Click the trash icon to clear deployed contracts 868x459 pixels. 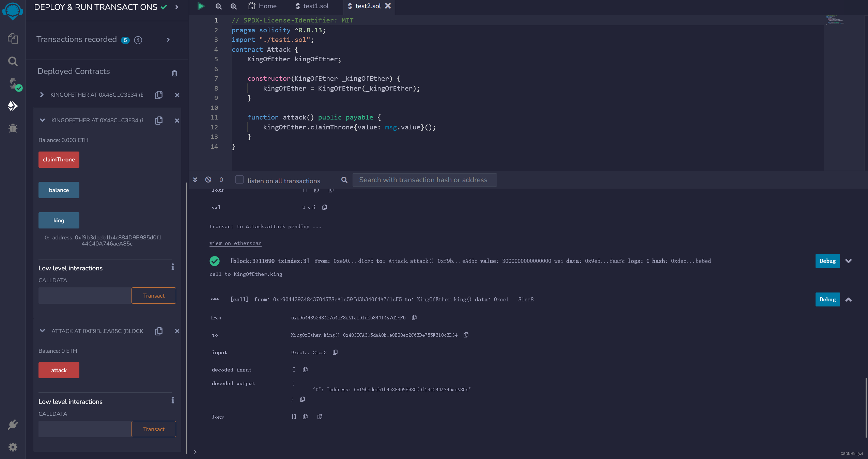pos(174,73)
